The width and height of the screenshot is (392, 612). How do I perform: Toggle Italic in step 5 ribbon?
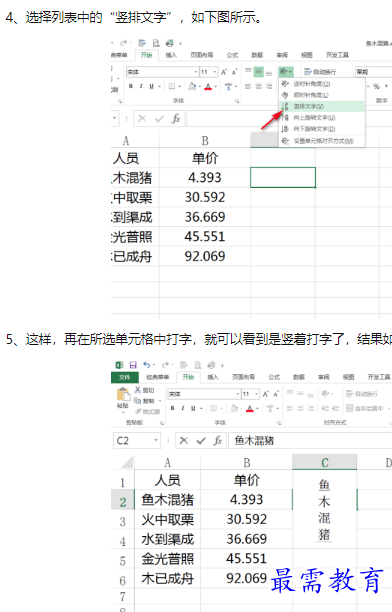coord(183,408)
